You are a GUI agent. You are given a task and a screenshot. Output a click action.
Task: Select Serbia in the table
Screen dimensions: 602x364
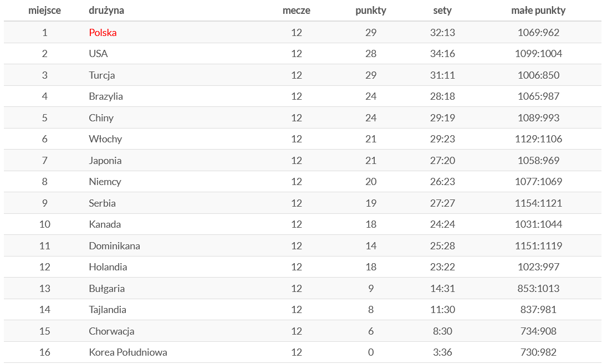(x=102, y=203)
